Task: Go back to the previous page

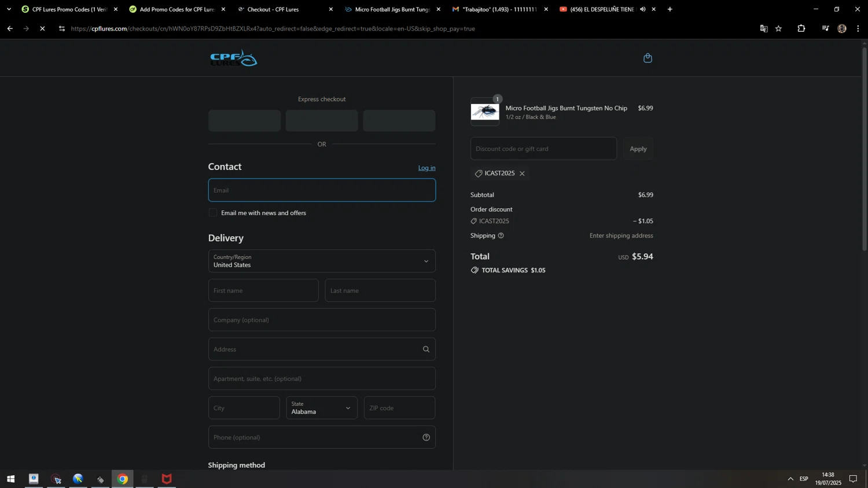Action: click(10, 28)
